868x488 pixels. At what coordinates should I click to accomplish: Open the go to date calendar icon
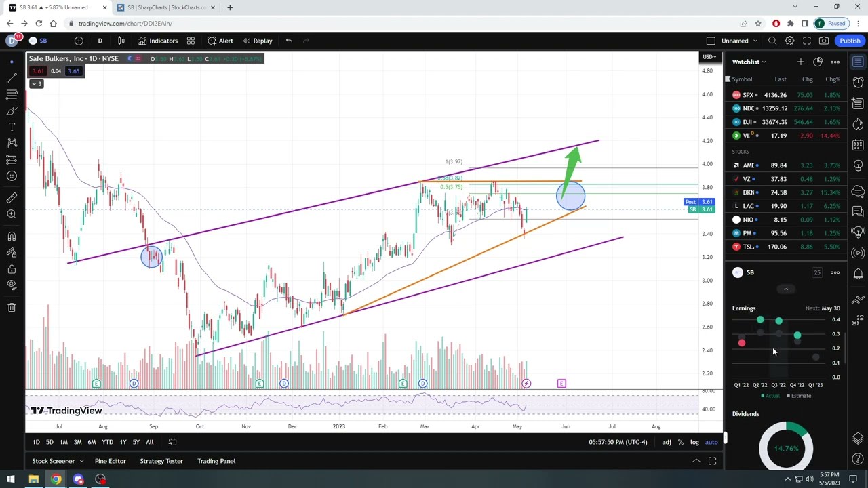coord(172,442)
